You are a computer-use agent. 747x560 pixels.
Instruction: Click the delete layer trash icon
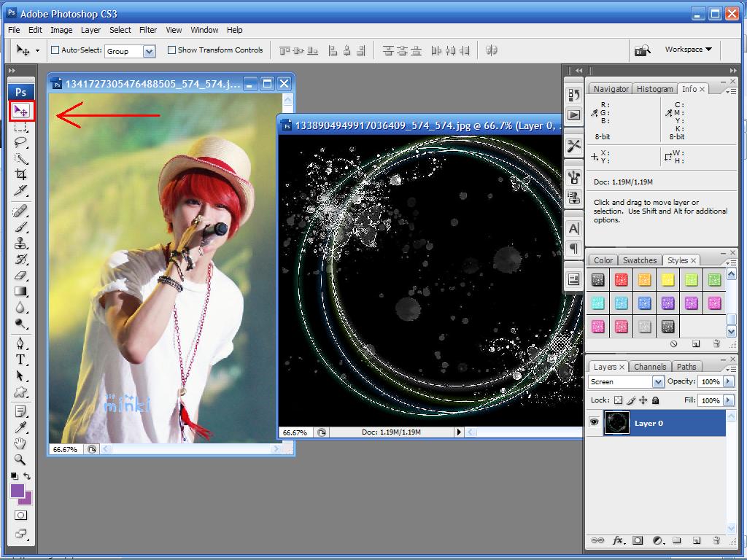pyautogui.click(x=716, y=540)
